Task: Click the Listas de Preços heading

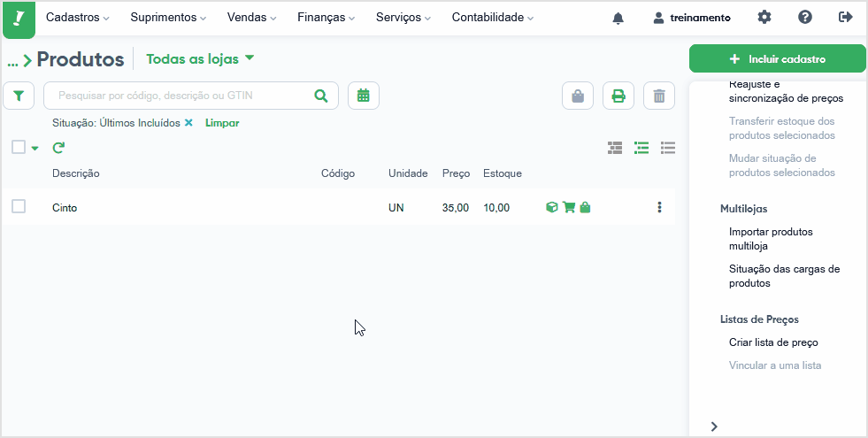Action: click(759, 319)
